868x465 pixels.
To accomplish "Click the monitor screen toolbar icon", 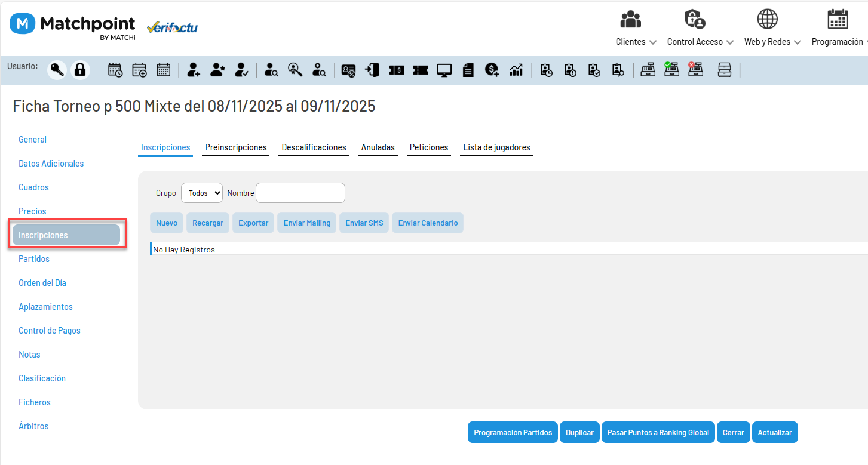I will pyautogui.click(x=444, y=70).
